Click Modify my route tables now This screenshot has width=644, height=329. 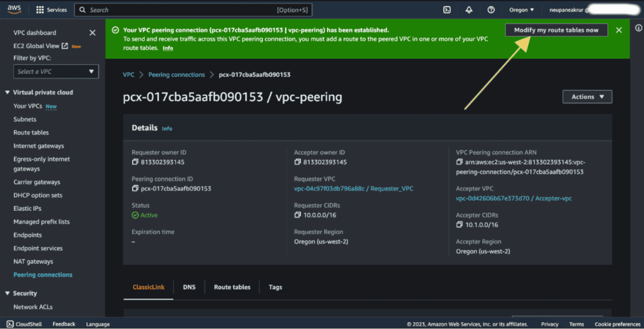[556, 30]
